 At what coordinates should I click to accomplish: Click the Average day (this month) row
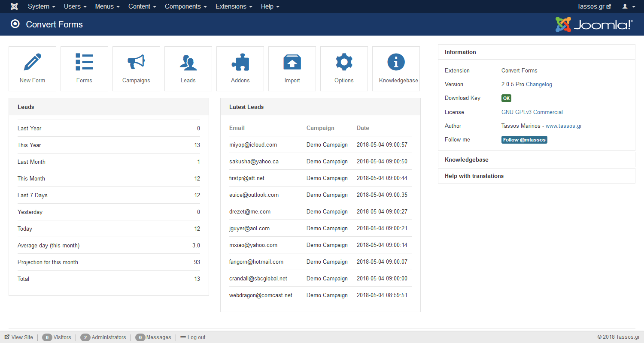point(109,245)
